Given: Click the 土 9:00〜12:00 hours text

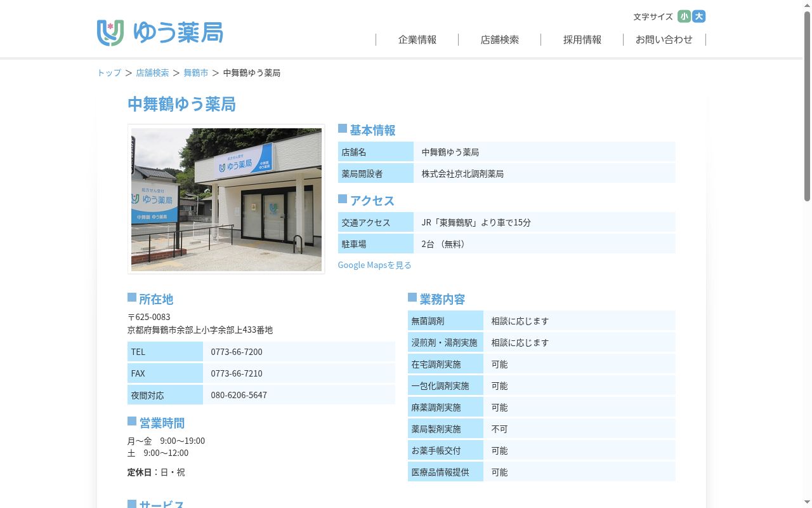Looking at the screenshot, I should (158, 453).
